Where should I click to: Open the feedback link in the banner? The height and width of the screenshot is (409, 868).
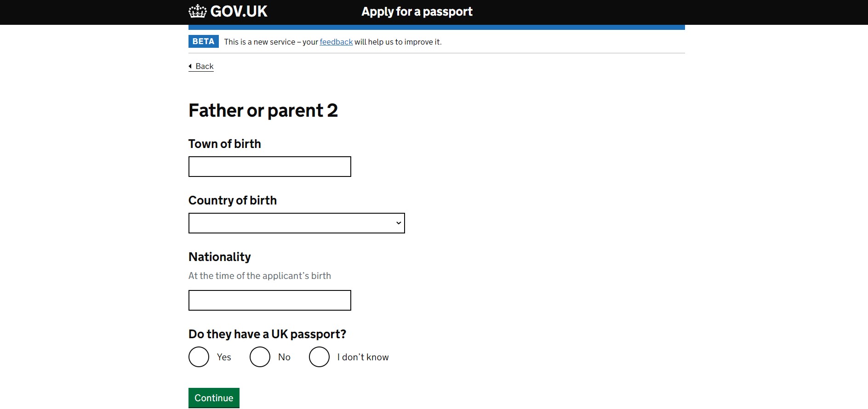336,42
